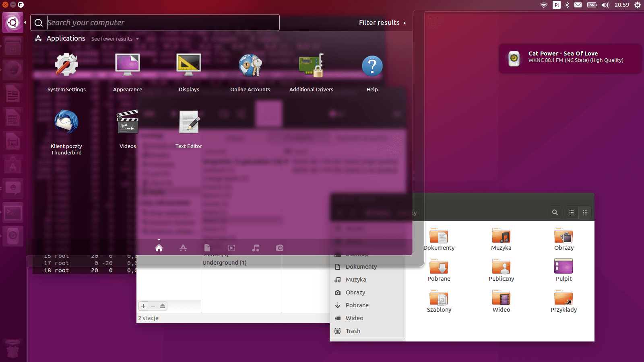Image resolution: width=644 pixels, height=362 pixels.
Task: Click the minus remove button in radio window
Action: pos(153,306)
